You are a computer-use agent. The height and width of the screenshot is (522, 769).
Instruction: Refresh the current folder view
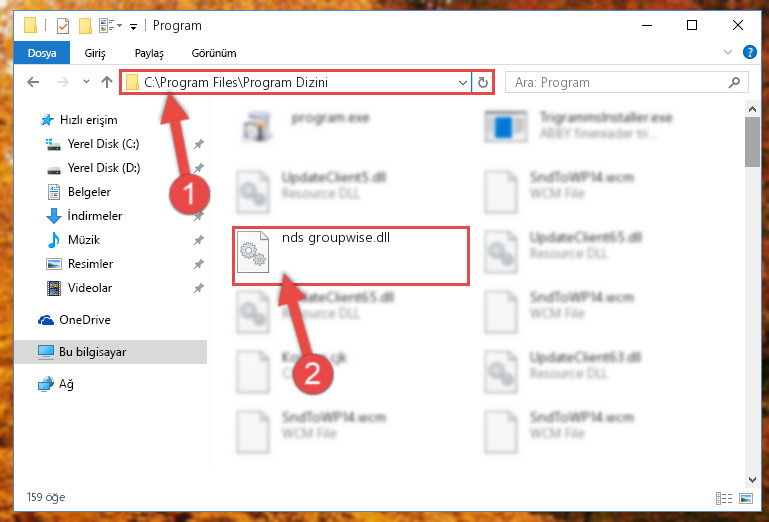pos(483,82)
